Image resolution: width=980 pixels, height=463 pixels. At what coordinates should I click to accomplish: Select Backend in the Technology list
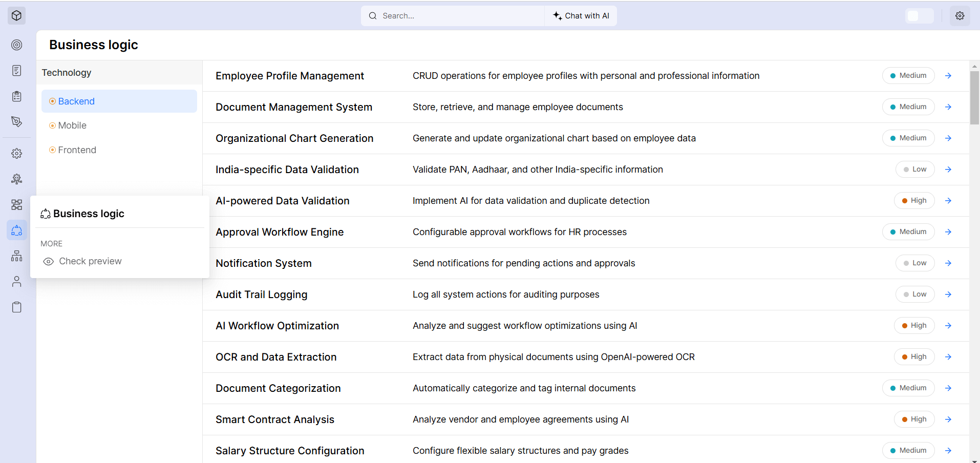pyautogui.click(x=76, y=101)
